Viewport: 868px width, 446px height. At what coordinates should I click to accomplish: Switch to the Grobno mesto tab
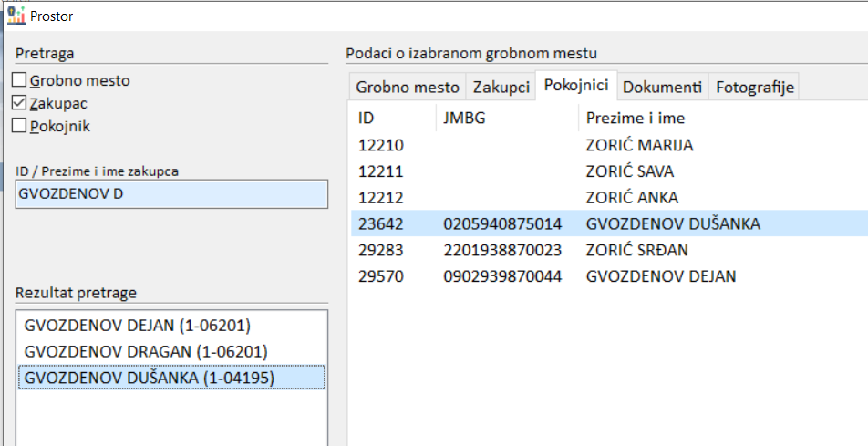407,88
